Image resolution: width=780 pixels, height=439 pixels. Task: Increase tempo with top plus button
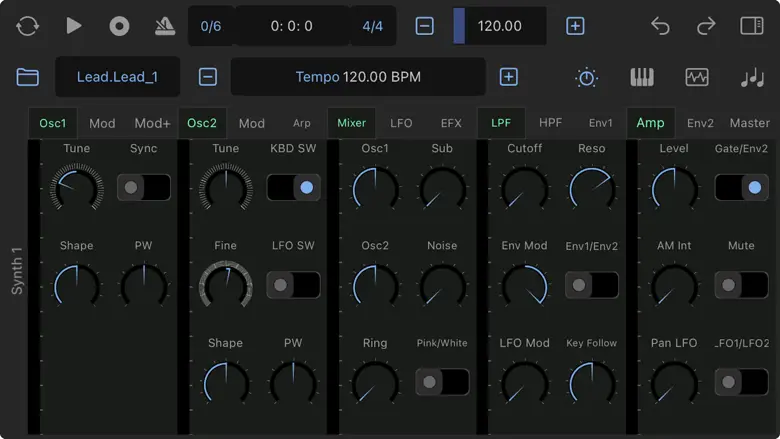pos(575,26)
